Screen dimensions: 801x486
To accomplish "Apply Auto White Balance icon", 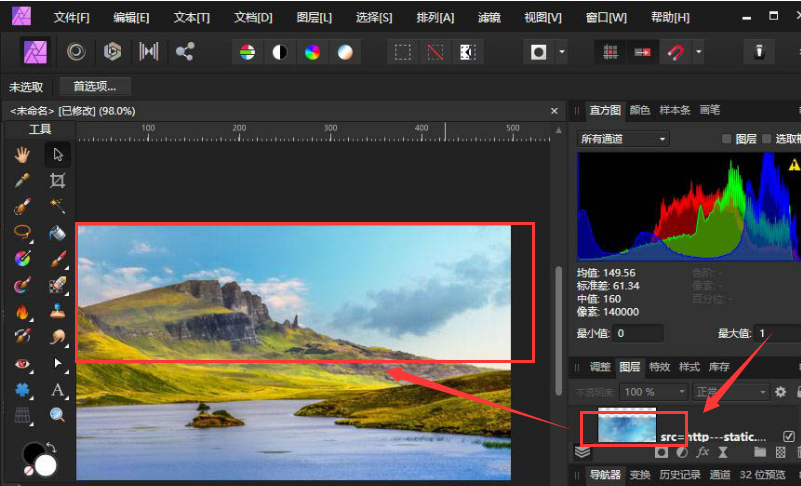I will (345, 52).
